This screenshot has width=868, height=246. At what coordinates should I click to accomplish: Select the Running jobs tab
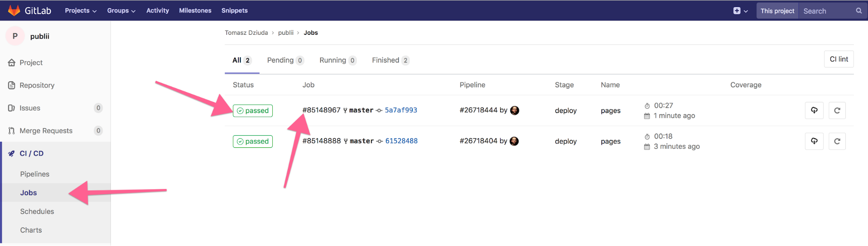(x=337, y=60)
